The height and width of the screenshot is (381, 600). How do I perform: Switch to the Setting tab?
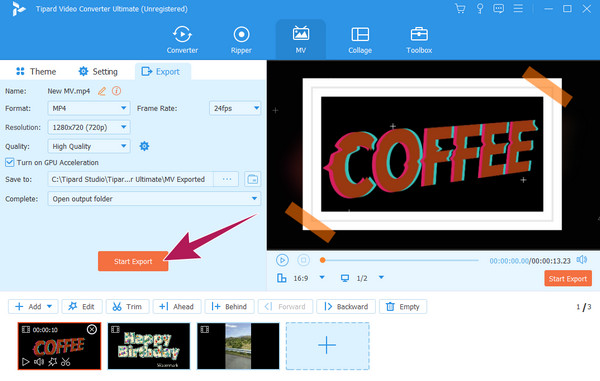click(x=98, y=72)
